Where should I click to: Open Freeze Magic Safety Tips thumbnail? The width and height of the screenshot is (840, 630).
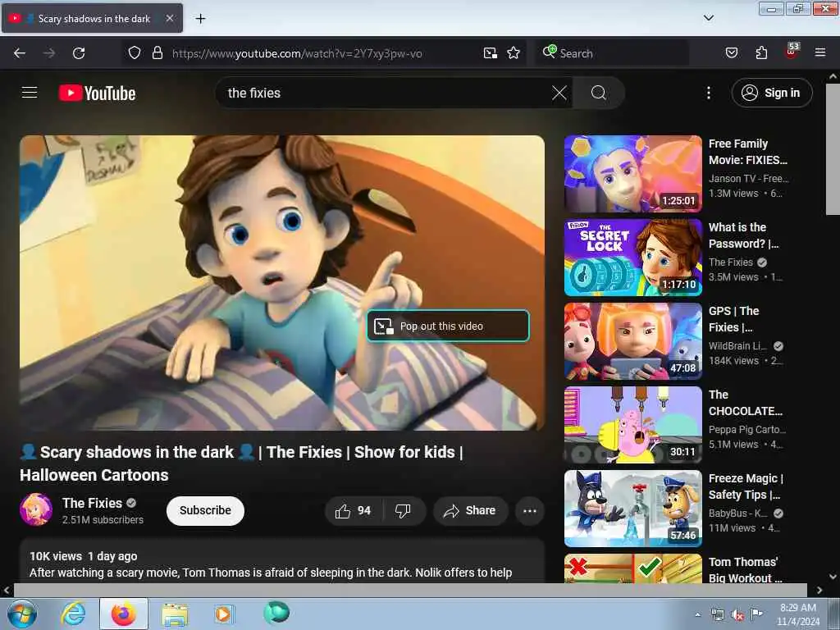[632, 509]
